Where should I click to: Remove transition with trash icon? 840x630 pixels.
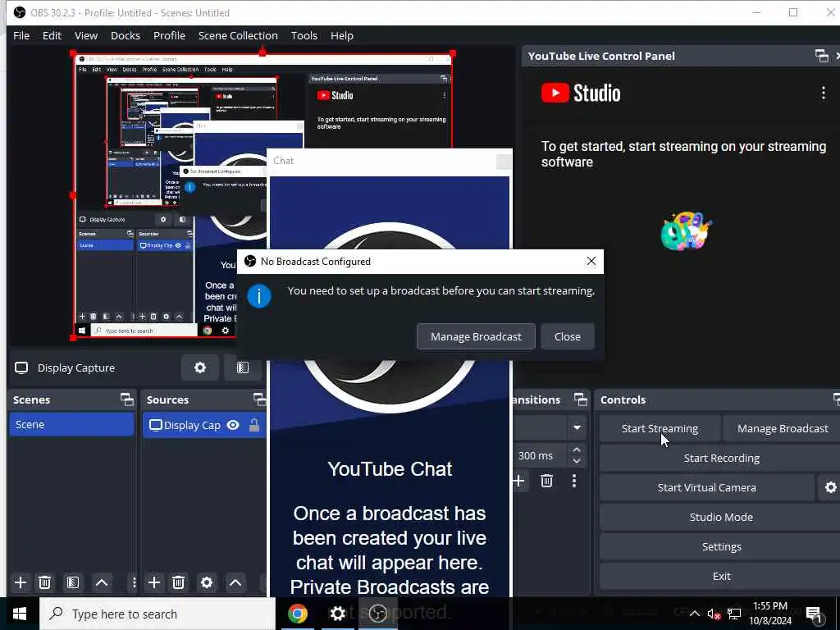(546, 481)
